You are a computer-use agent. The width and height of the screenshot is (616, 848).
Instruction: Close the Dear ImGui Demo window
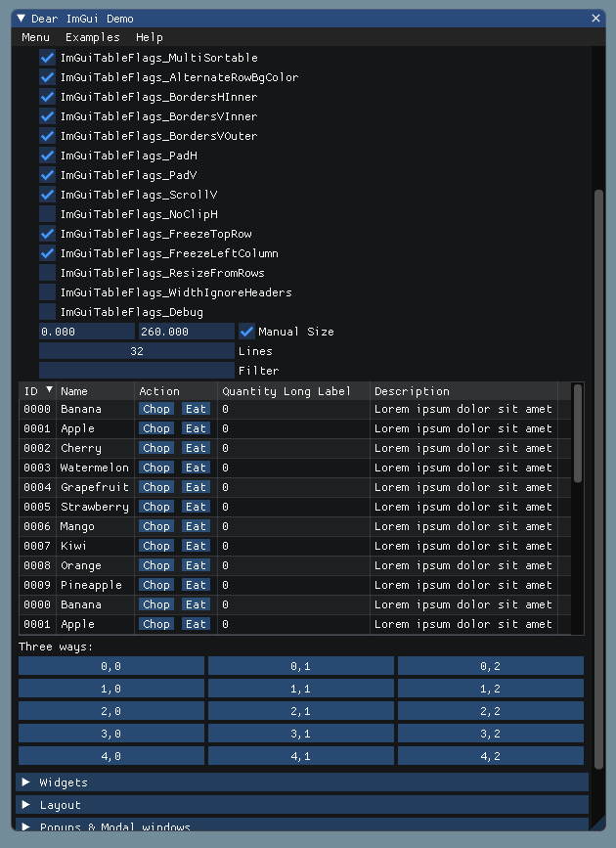coord(595,18)
